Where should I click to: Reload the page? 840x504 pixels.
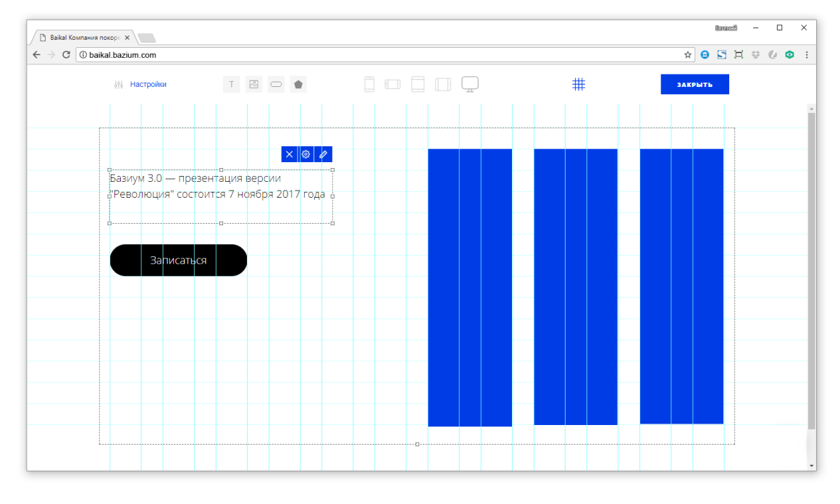click(66, 54)
